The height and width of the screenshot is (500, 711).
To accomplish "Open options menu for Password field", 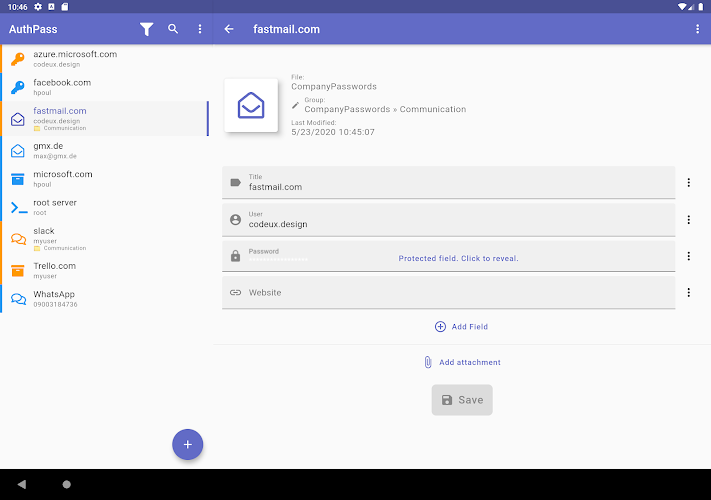I will pos(689,256).
